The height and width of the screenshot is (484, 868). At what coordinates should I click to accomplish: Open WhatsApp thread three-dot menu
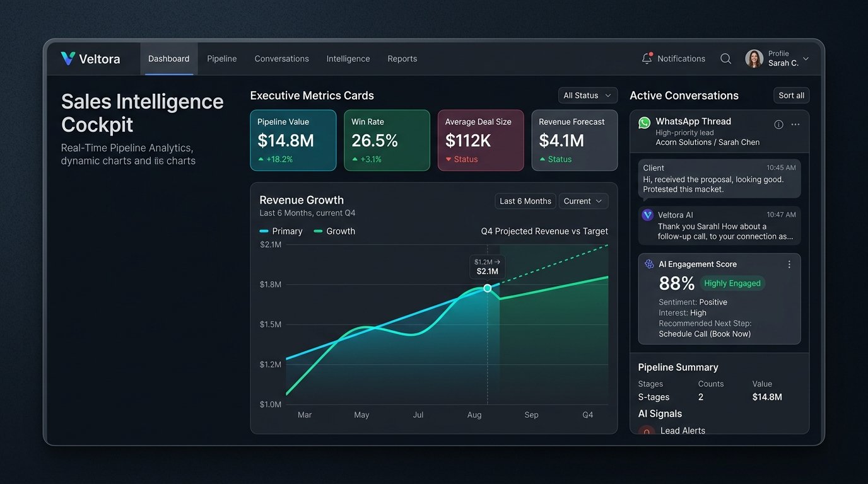click(795, 124)
